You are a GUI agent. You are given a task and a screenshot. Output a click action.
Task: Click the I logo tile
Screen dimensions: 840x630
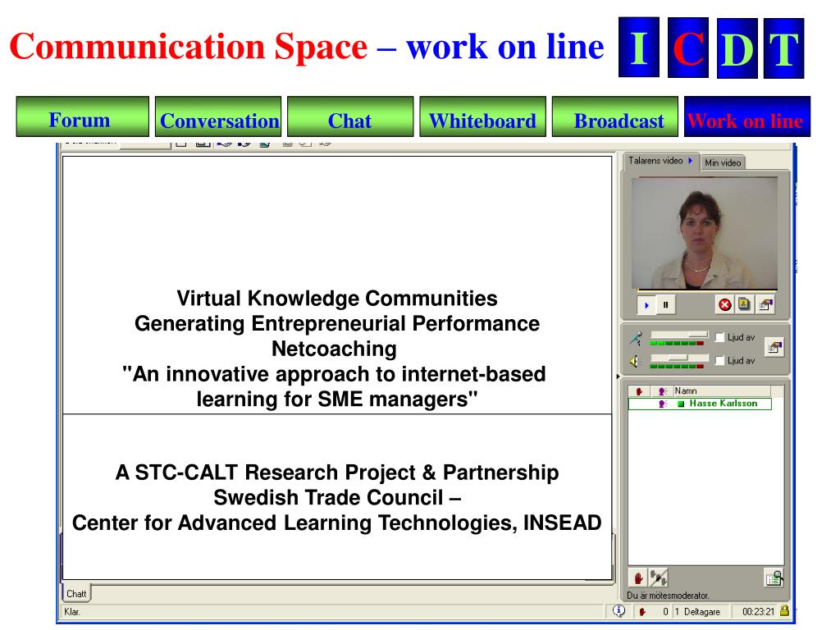[638, 47]
